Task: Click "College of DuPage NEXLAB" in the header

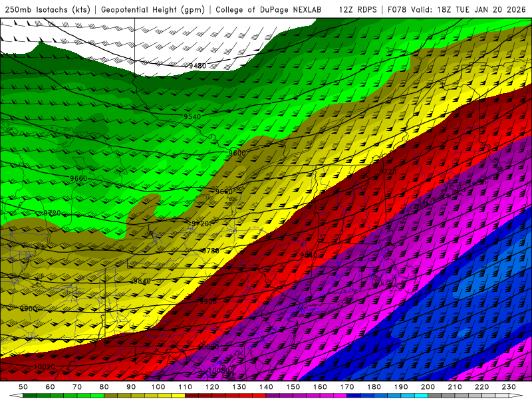Action: click(x=268, y=9)
